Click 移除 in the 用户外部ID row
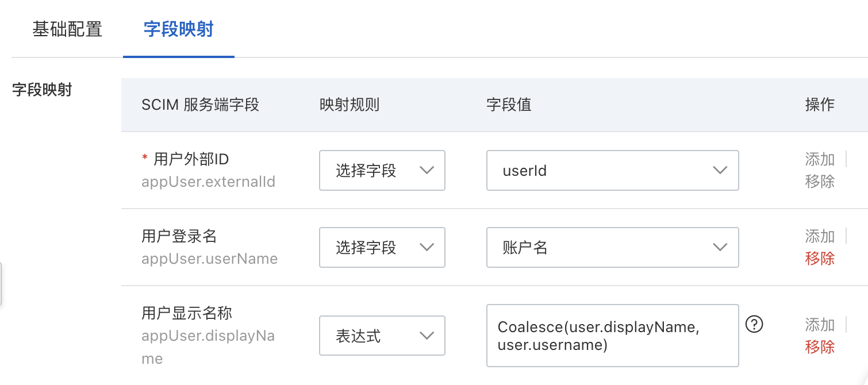868x385 pixels. [x=819, y=182]
